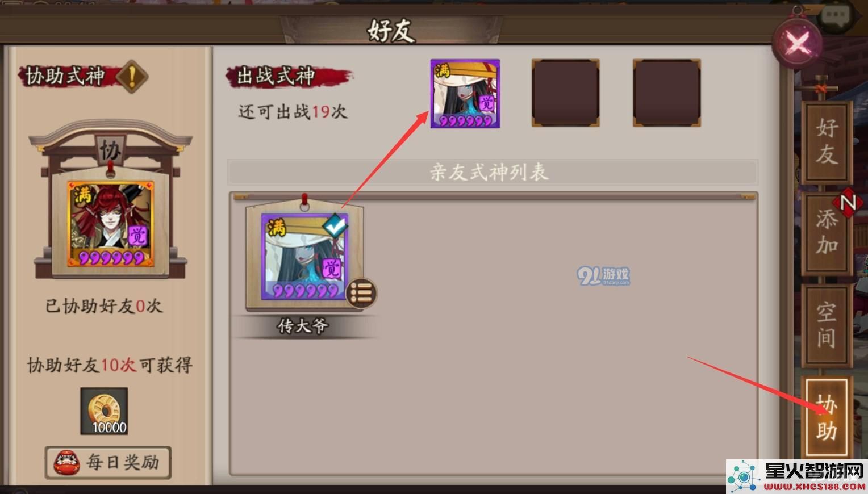
Task: Click the red daruma icon on the reward button
Action: pos(67,463)
